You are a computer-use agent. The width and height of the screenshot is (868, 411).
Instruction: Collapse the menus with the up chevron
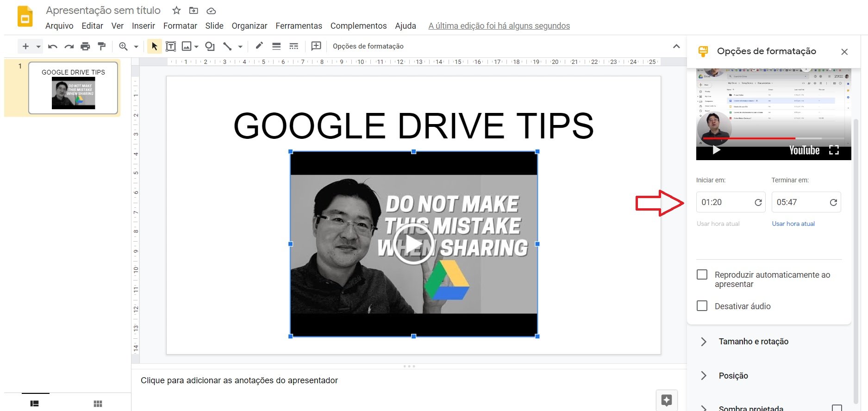pyautogui.click(x=676, y=46)
